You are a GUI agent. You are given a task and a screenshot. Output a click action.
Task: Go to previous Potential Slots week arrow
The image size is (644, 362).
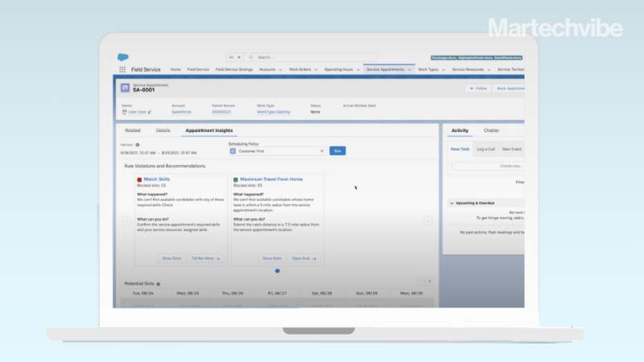(x=420, y=281)
